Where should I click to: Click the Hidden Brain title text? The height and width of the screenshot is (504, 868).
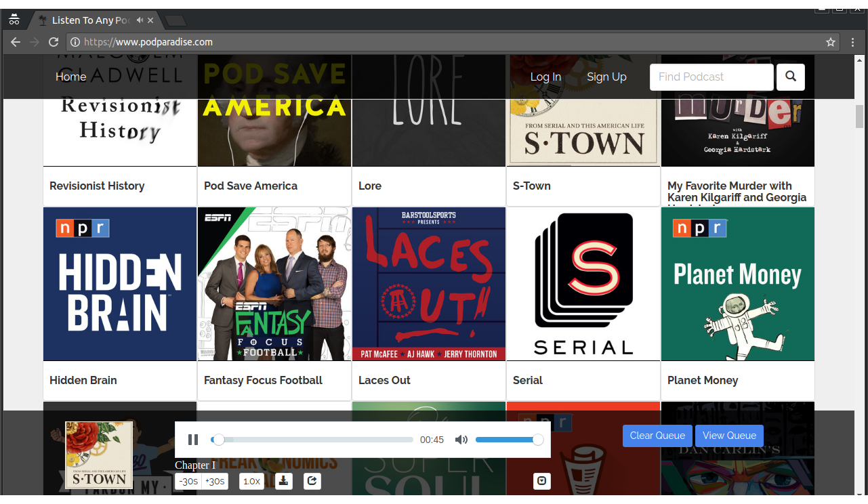click(x=83, y=380)
